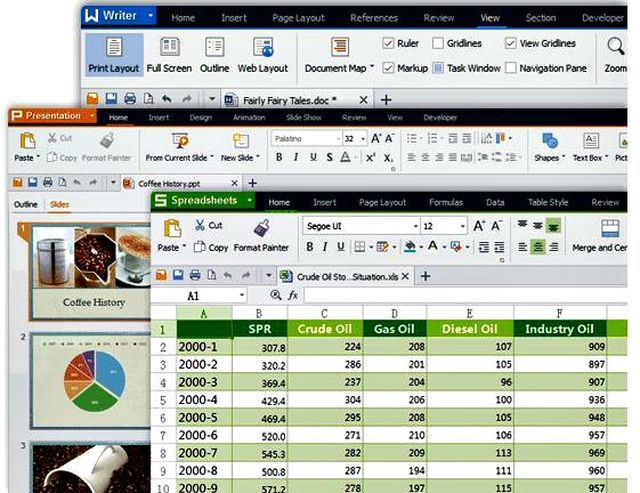
Task: Switch Writer to Full Screen view
Action: pyautogui.click(x=169, y=55)
